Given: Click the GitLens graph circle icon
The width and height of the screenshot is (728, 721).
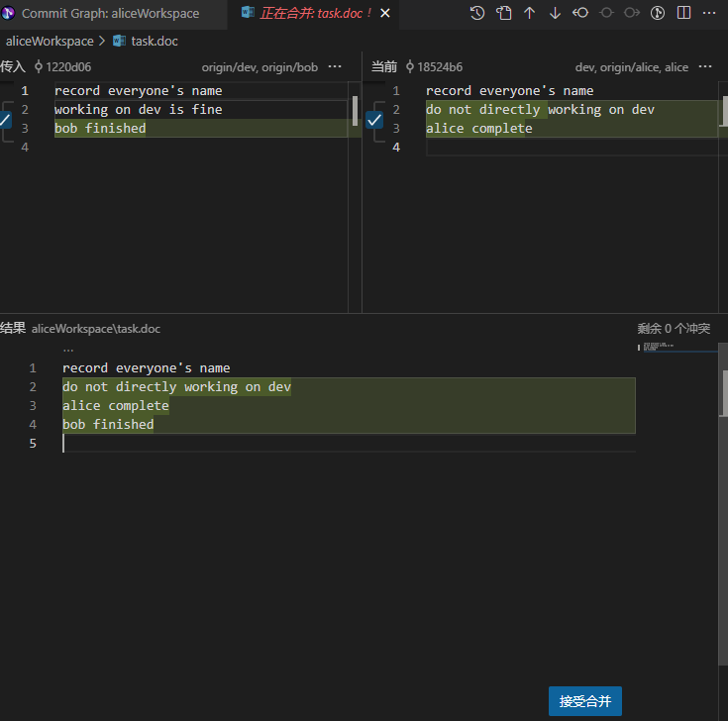Looking at the screenshot, I should point(658,13).
